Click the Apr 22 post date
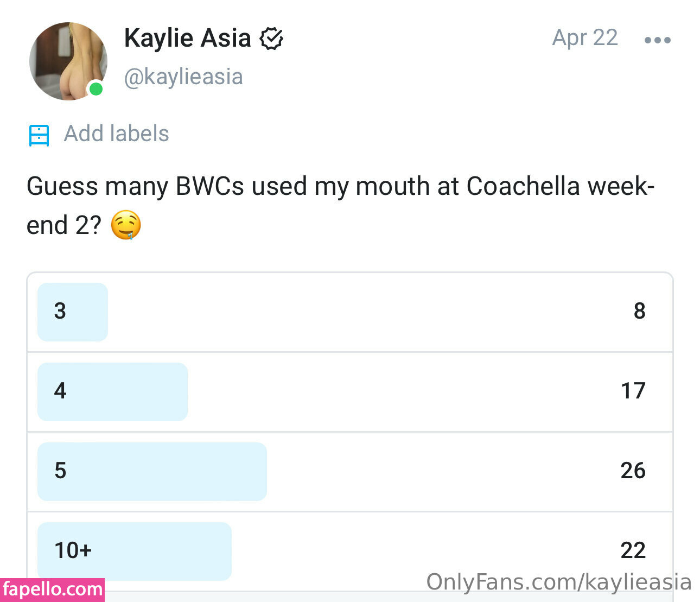This screenshot has height=602, width=700. [x=585, y=38]
